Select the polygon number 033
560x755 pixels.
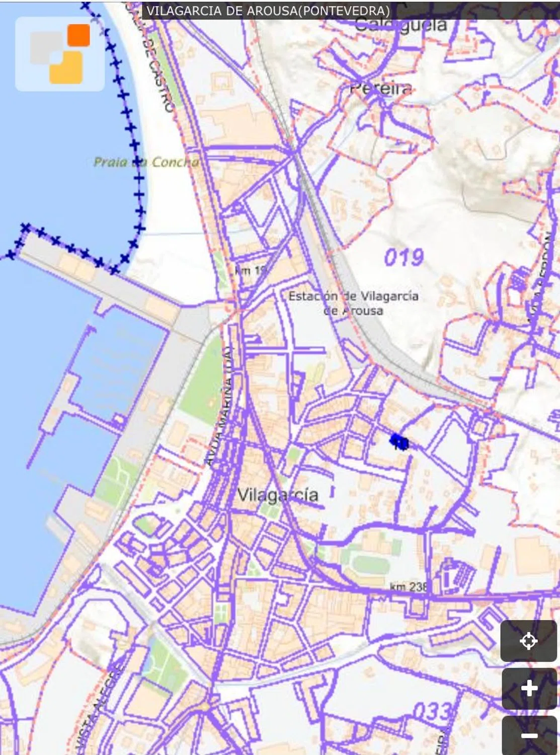432,711
